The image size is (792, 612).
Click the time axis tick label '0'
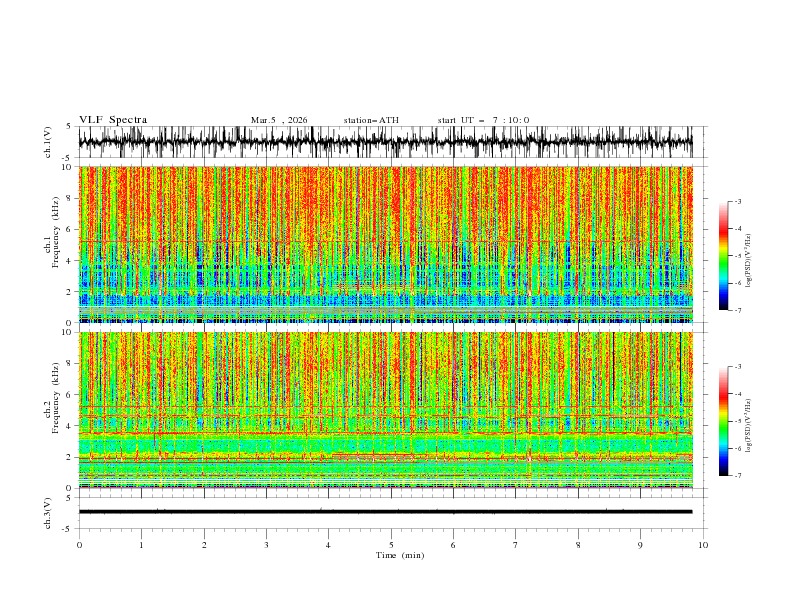(x=79, y=545)
